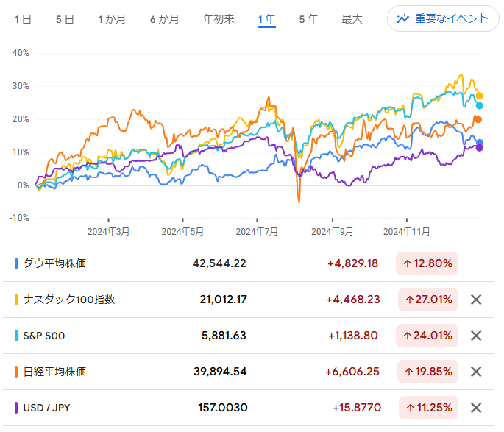Click the cyan S&P 500 color marker
The image size is (504, 432).
pos(16,336)
